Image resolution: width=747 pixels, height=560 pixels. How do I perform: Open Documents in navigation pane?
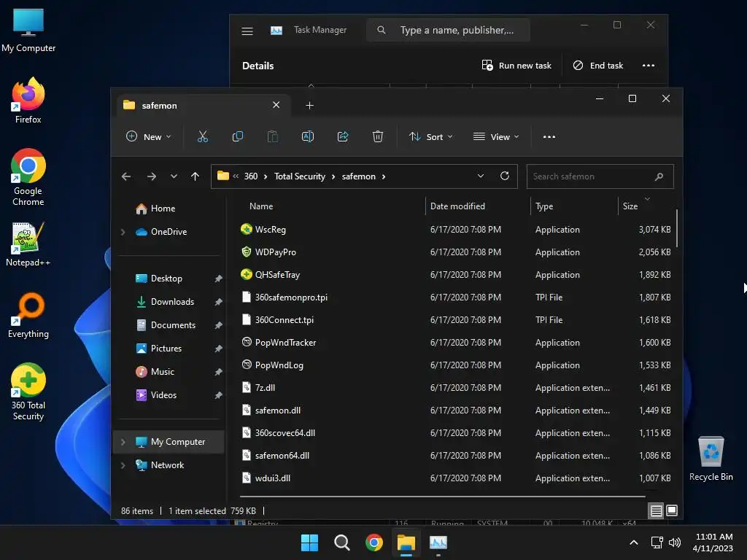[x=173, y=325]
